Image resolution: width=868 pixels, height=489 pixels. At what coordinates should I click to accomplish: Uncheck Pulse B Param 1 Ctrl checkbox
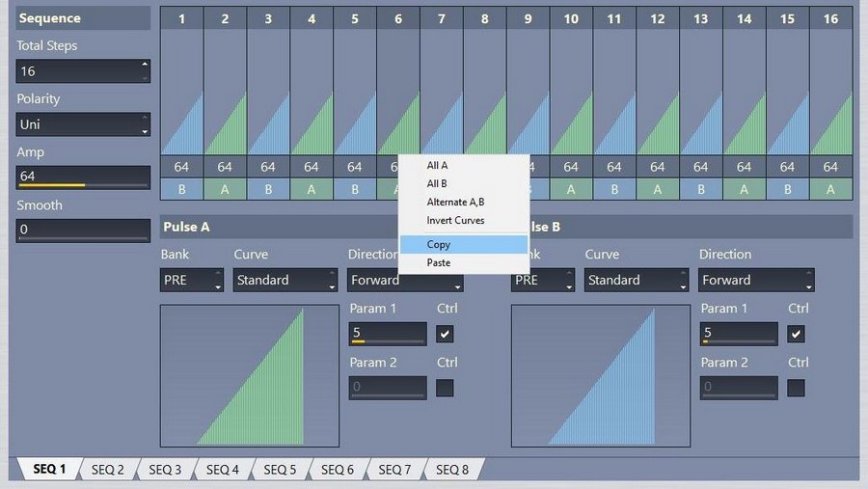coord(796,334)
